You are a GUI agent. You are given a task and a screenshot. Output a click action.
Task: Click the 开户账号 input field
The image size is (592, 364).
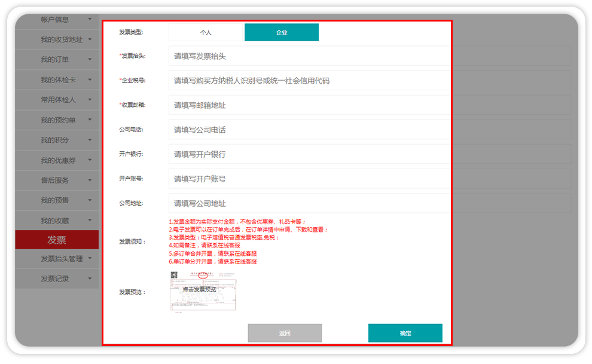click(x=309, y=179)
